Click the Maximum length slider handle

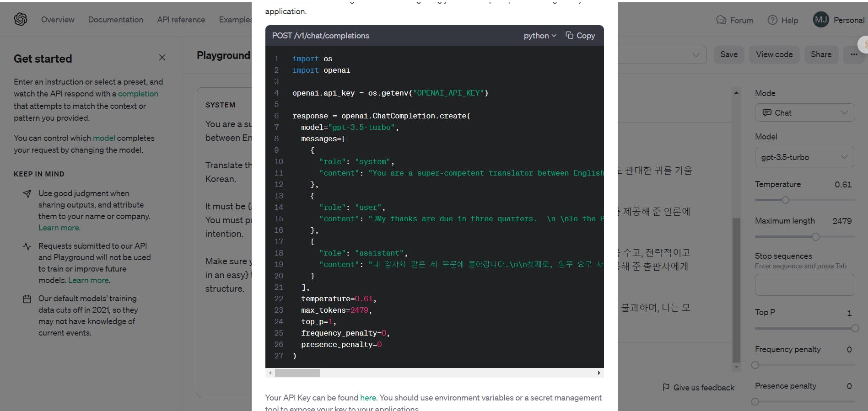click(x=815, y=237)
